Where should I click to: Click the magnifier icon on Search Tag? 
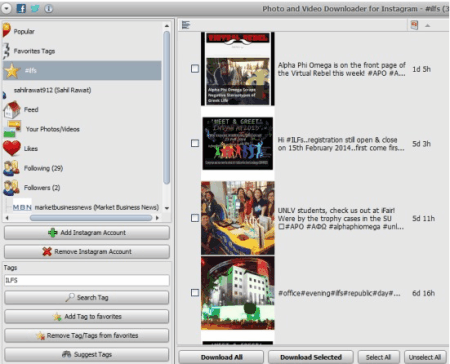pyautogui.click(x=70, y=297)
